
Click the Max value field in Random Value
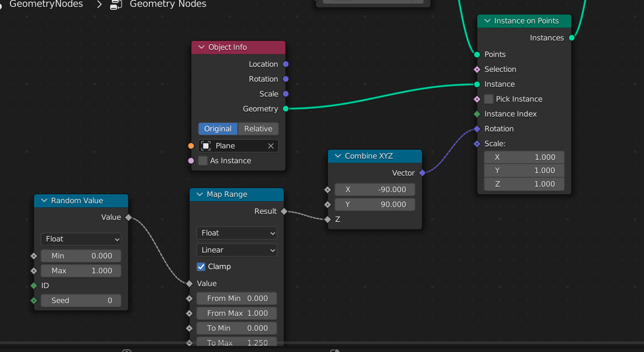[x=81, y=271]
